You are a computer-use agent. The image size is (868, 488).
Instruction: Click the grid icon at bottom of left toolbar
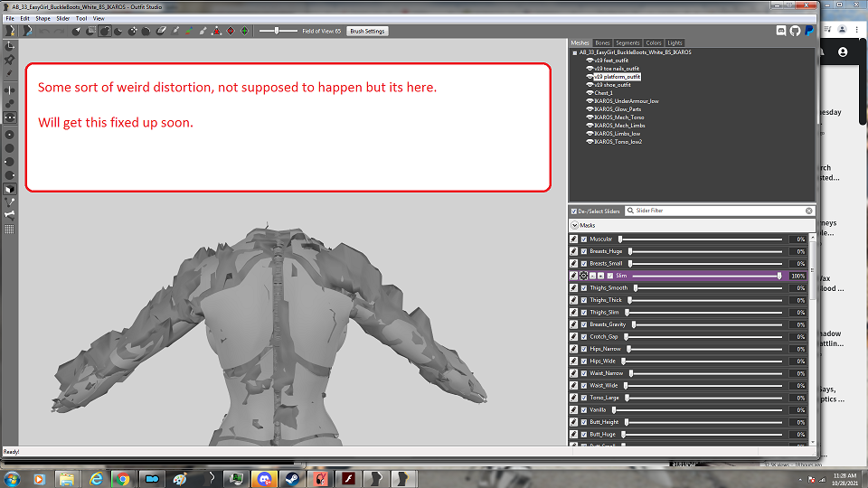coord(9,229)
